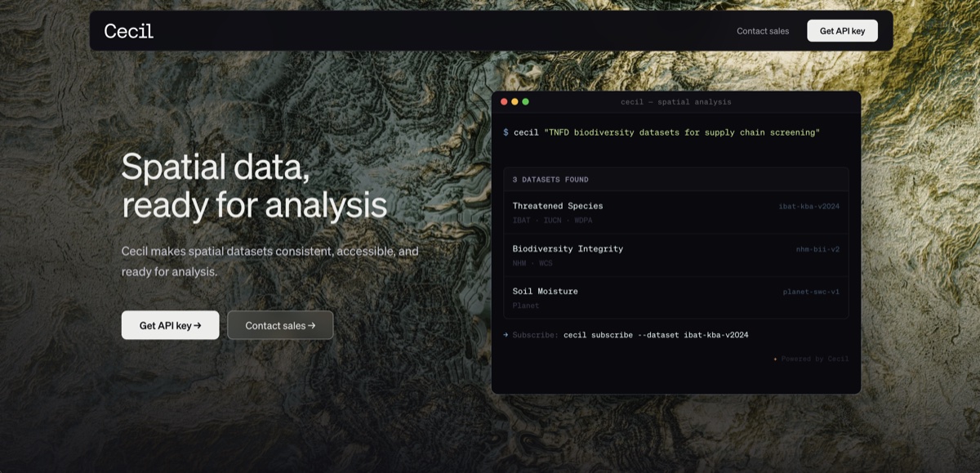Click the "Subscribe:" label in the terminal
Viewport: 980px width, 473px height.
coord(536,335)
